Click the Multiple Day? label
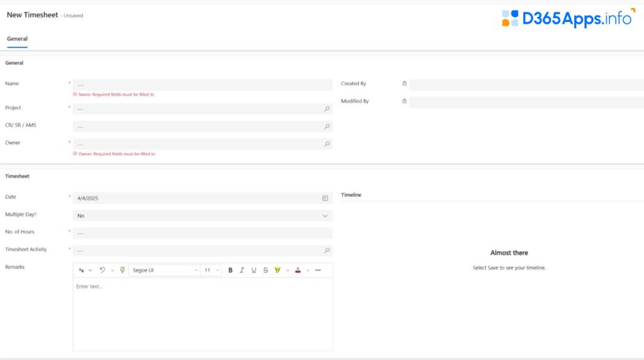644x360 pixels. 21,214
